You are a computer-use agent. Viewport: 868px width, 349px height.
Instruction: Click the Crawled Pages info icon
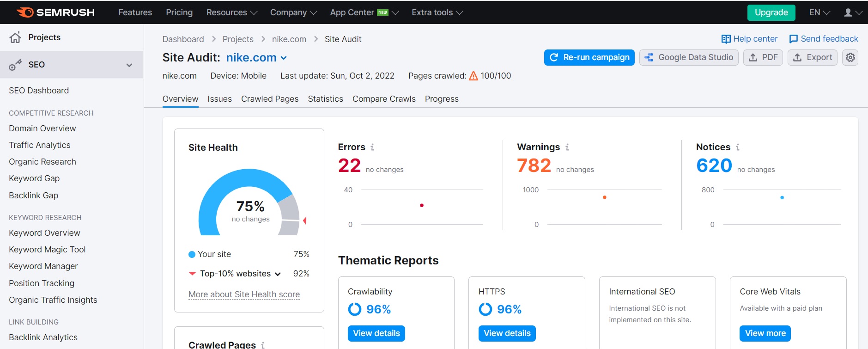(263, 345)
